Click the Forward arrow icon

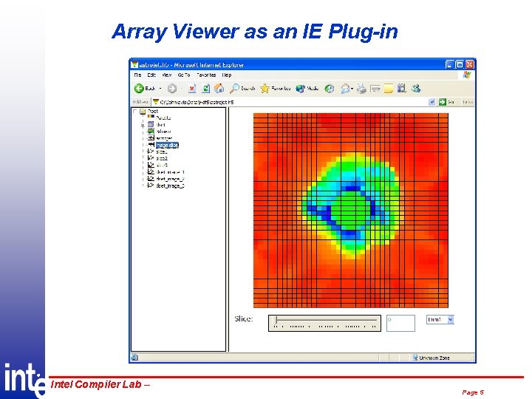point(172,89)
